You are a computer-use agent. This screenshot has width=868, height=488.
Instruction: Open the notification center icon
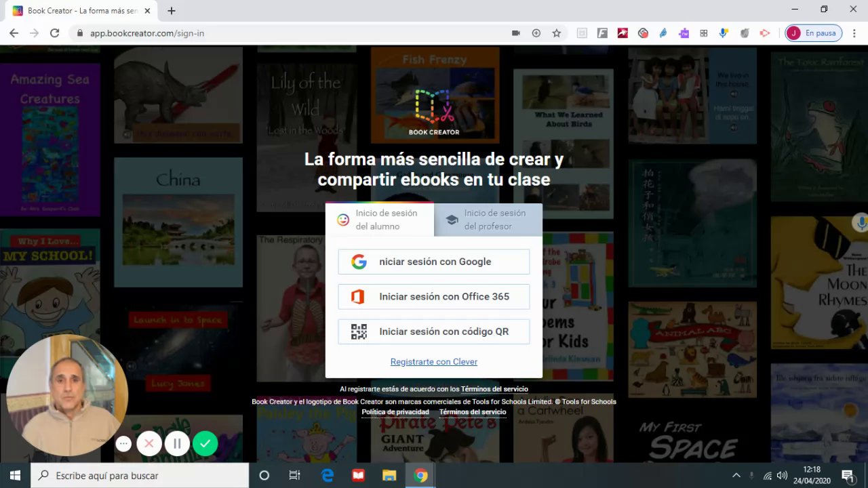point(847,475)
